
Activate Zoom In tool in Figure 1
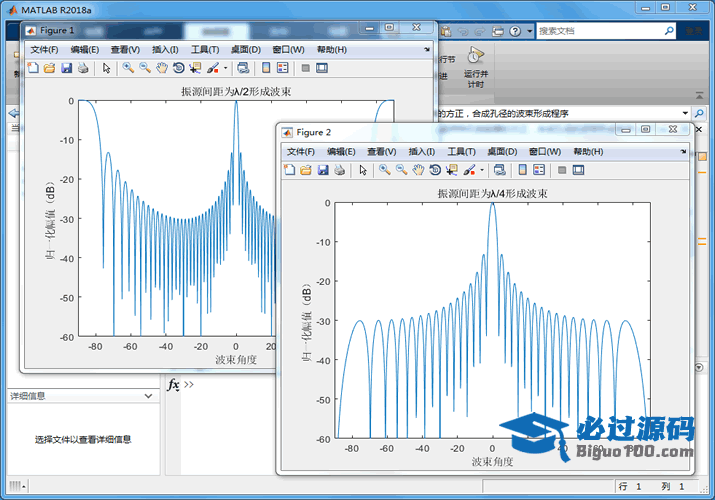click(x=128, y=68)
